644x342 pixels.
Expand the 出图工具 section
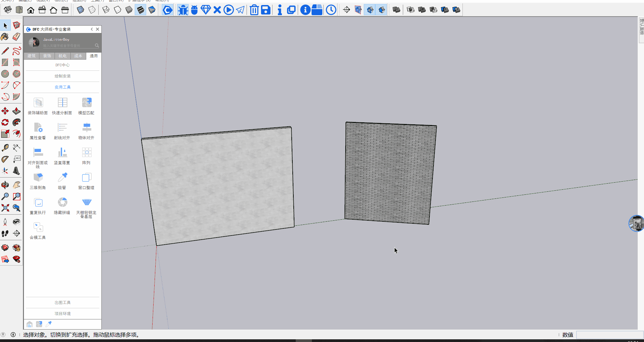pyautogui.click(x=63, y=303)
